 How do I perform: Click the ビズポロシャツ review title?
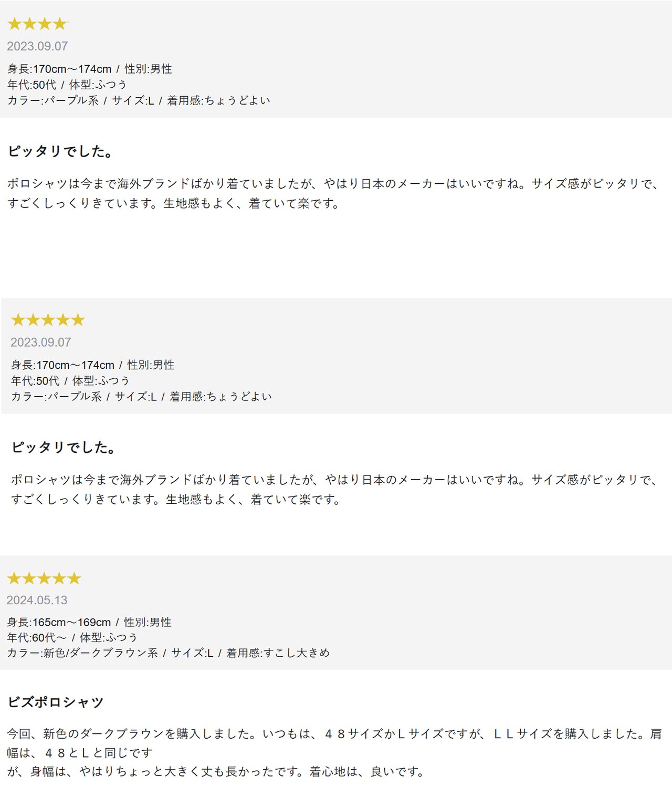pos(55,702)
